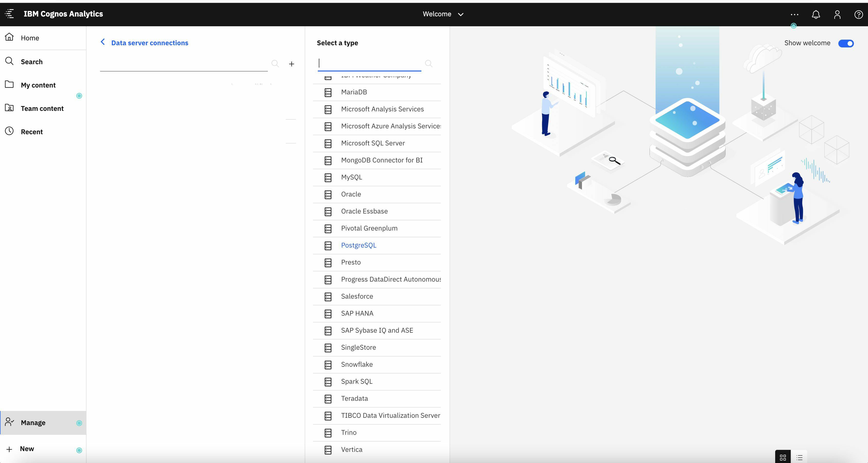868x463 pixels.
Task: Click search icon in Select a type
Action: coord(428,63)
